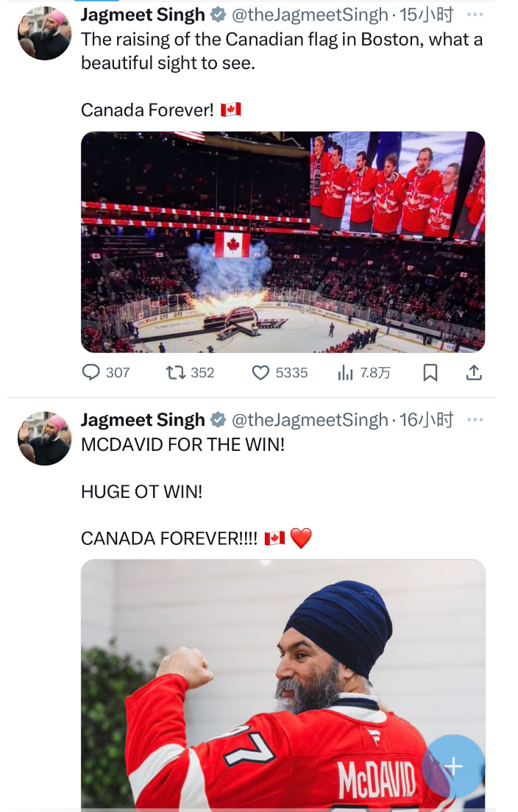Retweet the Canadian flag in Boston post
This screenshot has width=518, height=812.
[176, 373]
